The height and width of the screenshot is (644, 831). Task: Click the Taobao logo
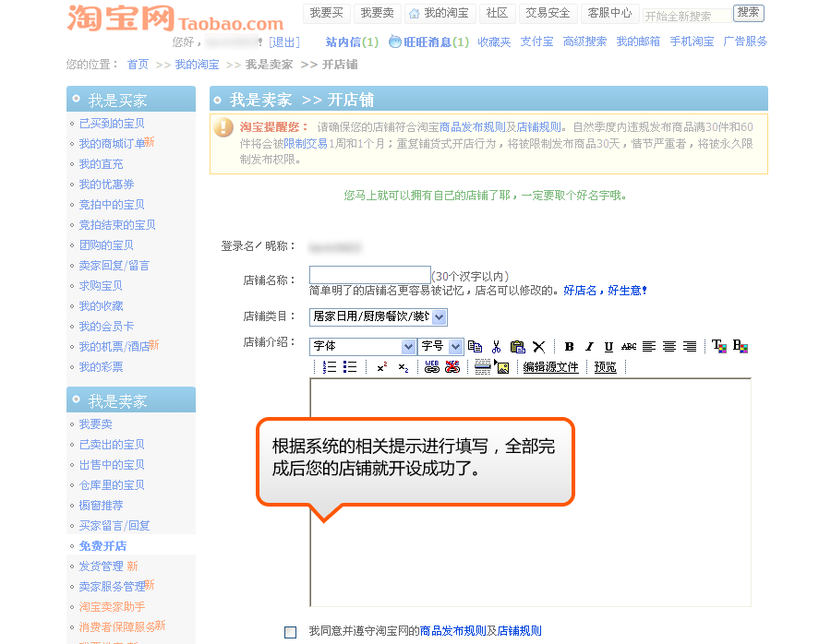point(175,18)
